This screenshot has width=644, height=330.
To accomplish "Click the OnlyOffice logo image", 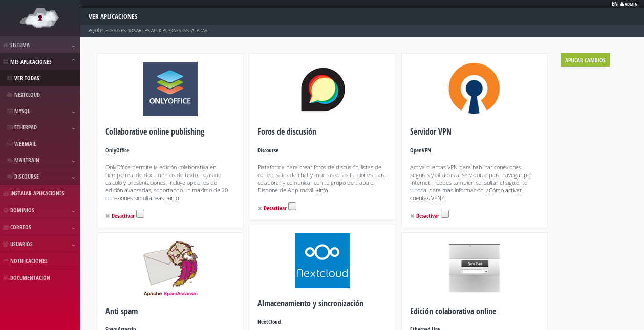I will click(170, 89).
